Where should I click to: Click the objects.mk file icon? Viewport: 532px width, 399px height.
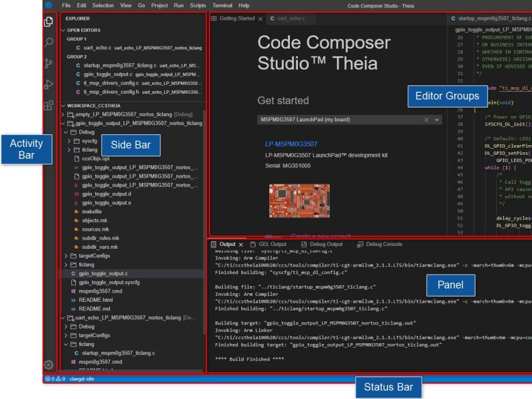(76, 221)
